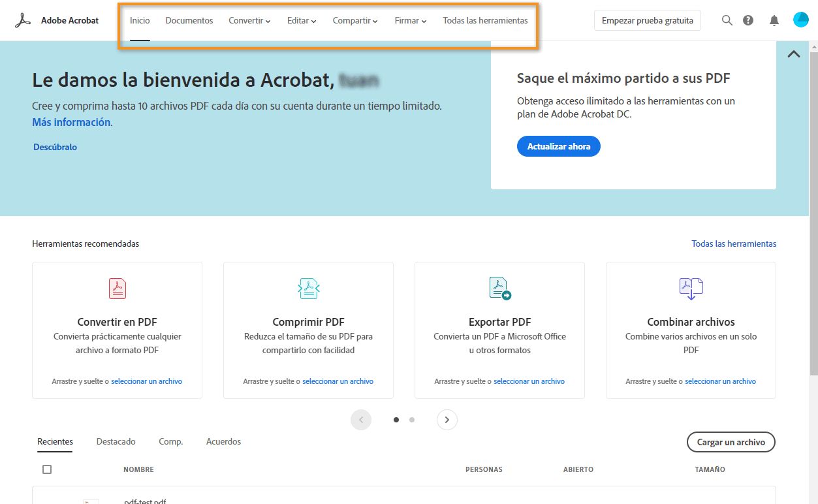Open Todas las herramientas in top nav
Viewport: 818px width, 504px height.
(x=485, y=20)
